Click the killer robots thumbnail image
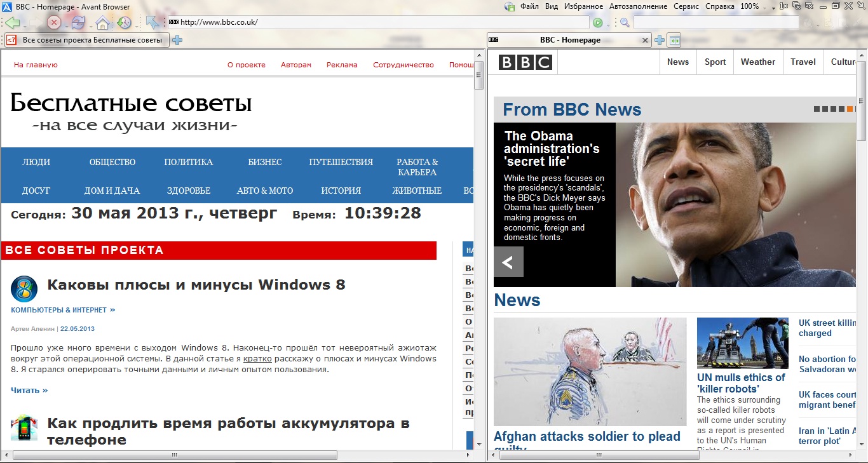The height and width of the screenshot is (463, 868). coord(743,343)
